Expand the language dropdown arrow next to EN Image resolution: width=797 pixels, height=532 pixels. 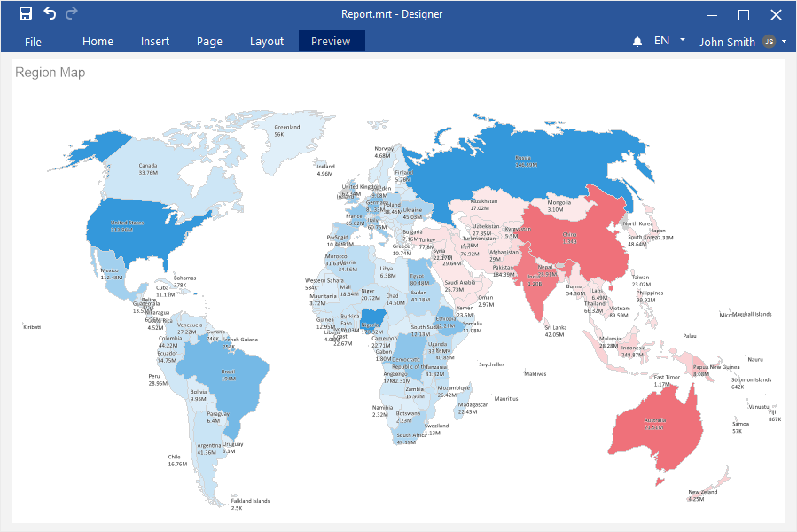pos(683,40)
